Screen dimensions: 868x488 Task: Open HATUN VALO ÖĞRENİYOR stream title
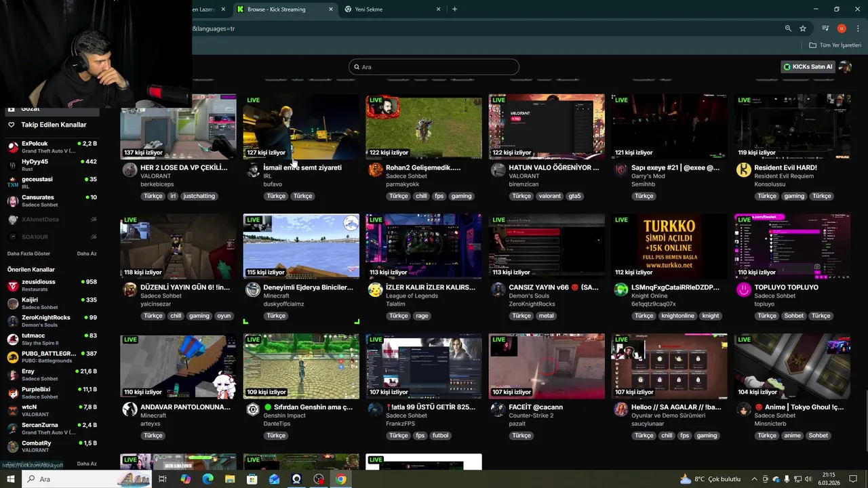pos(554,167)
